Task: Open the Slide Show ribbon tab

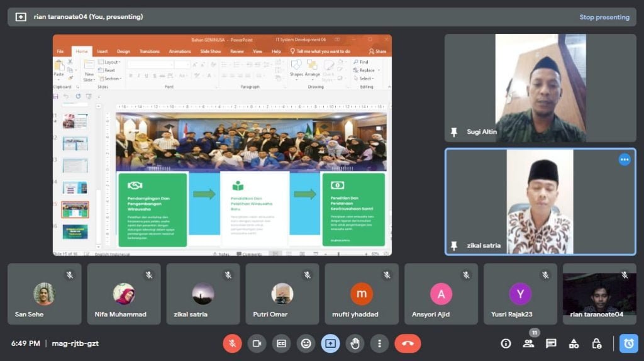Action: pos(210,52)
